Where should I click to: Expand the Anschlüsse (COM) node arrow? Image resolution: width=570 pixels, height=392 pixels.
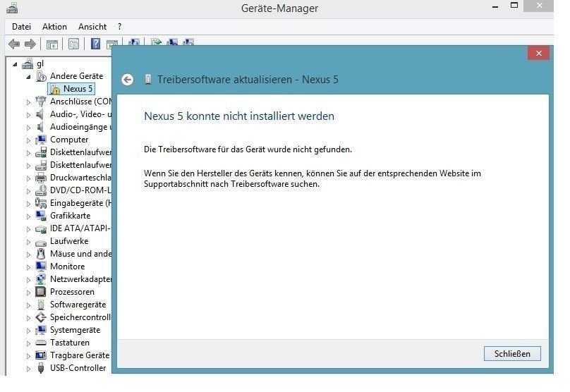(28, 102)
